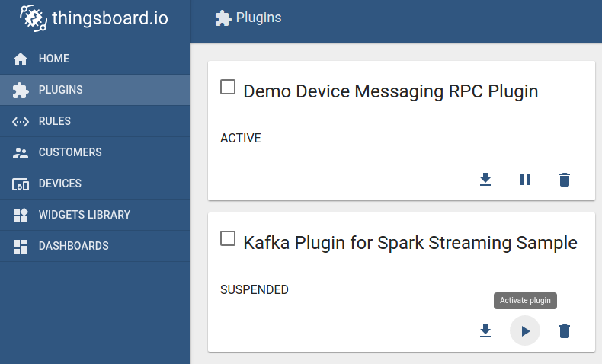This screenshot has height=364, width=602.
Task: Export the Demo Device Messaging RPC Plugin
Action: [485, 180]
